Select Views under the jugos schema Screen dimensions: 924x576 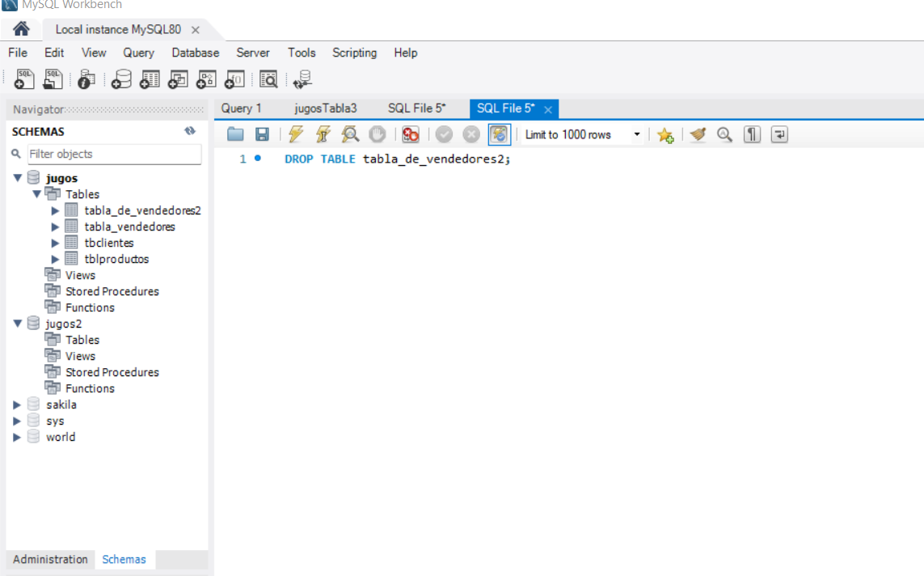tap(80, 275)
